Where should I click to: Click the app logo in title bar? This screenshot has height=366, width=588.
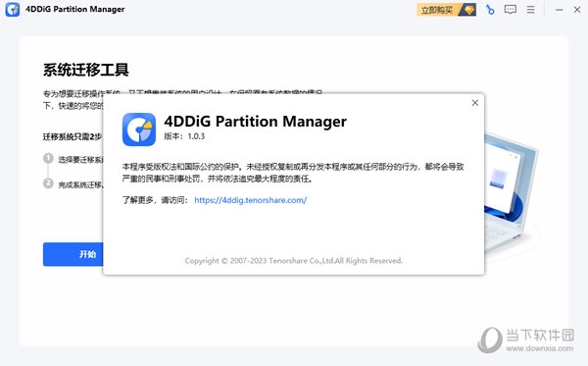(x=13, y=10)
